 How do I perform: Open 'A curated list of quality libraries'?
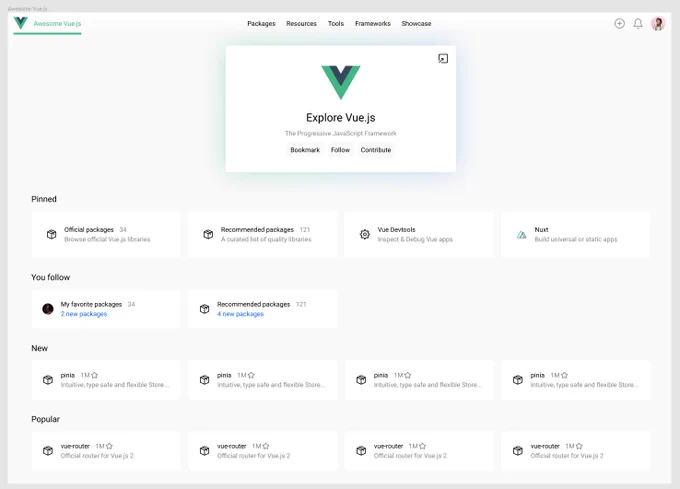pyautogui.click(x=266, y=239)
